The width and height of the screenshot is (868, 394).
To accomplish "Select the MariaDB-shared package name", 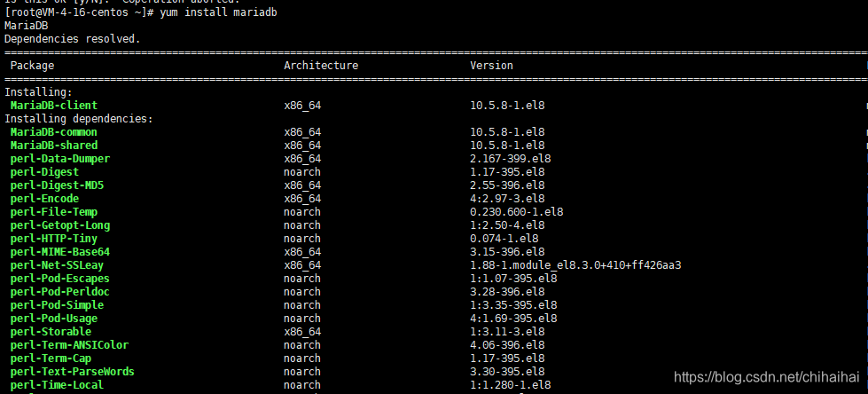I will (54, 146).
